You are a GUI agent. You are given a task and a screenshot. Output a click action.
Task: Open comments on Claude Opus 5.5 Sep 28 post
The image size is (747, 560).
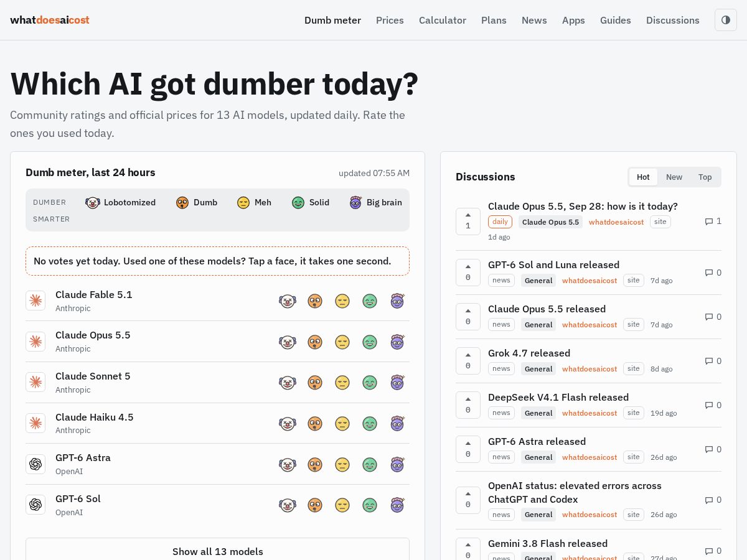click(x=713, y=221)
